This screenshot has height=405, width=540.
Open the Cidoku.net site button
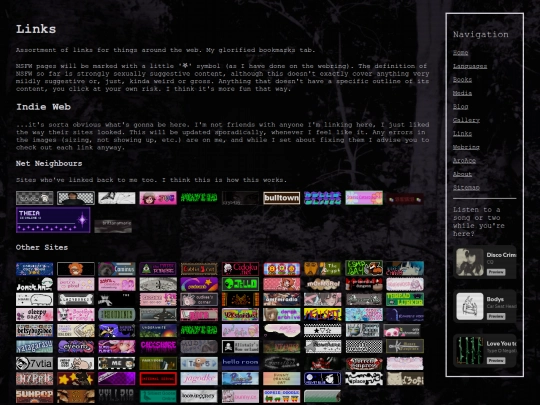240,269
